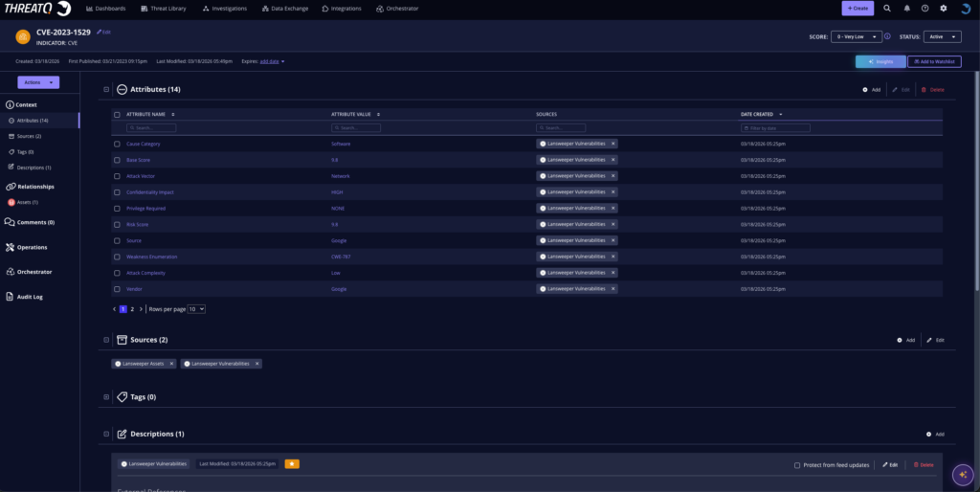Open Integrations menu
The image size is (980, 492).
coord(342,9)
